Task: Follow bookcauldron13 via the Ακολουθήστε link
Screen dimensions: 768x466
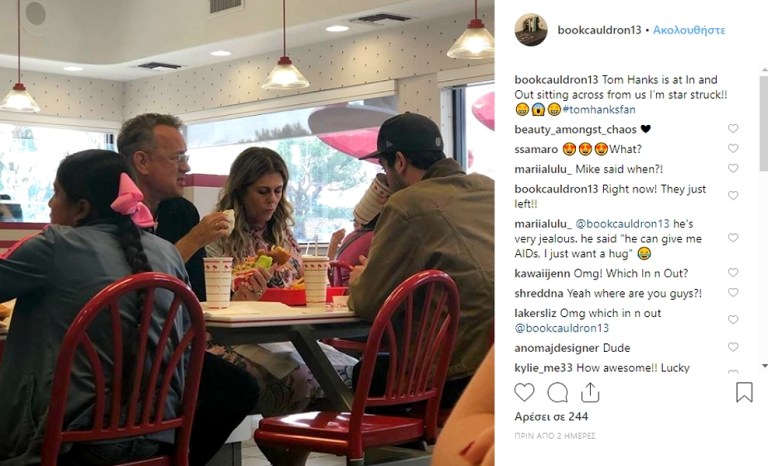Action: [689, 30]
